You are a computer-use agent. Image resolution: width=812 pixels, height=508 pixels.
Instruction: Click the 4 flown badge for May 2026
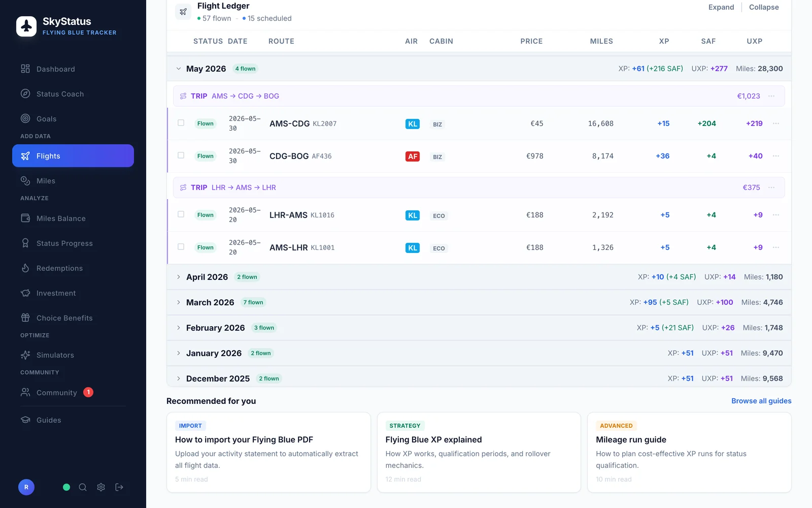tap(246, 69)
